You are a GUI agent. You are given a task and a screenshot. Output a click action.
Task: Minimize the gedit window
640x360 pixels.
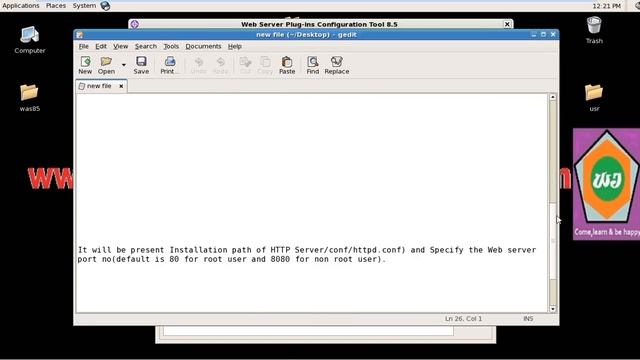click(534, 35)
